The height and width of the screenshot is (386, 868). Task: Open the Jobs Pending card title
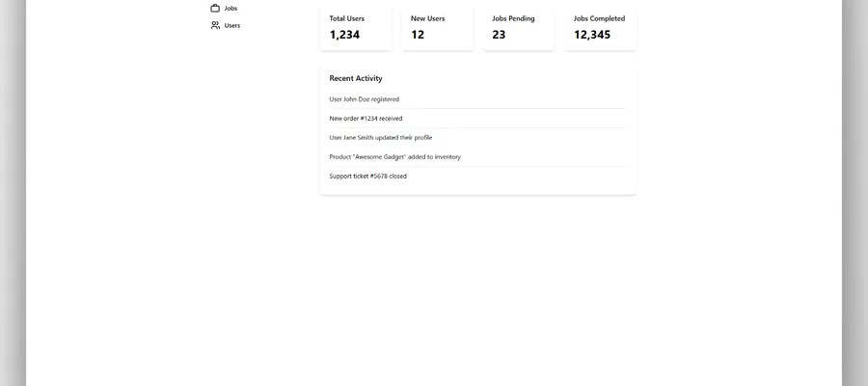pos(513,18)
